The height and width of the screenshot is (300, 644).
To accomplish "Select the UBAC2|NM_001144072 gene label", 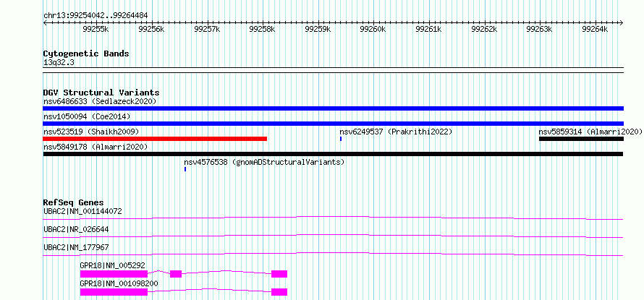I will (x=82, y=212).
